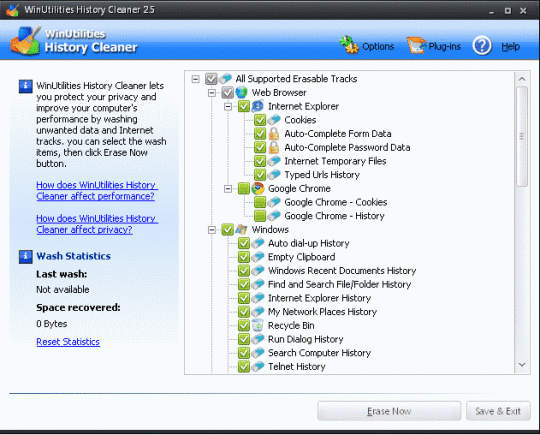This screenshot has height=435, width=540.
Task: Select the Find and Search File/Folder History row
Action: click(340, 284)
